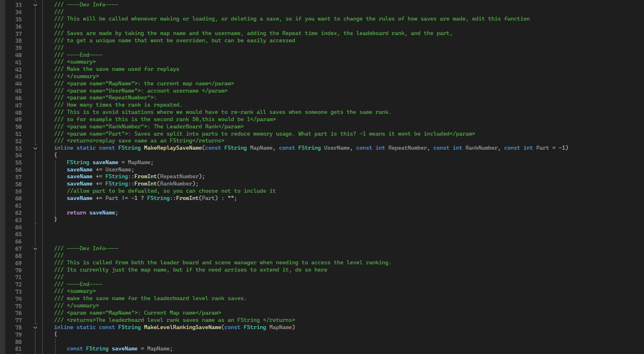Click the MakeReplaySaveName function name
644x354 pixels.
pos(173,148)
